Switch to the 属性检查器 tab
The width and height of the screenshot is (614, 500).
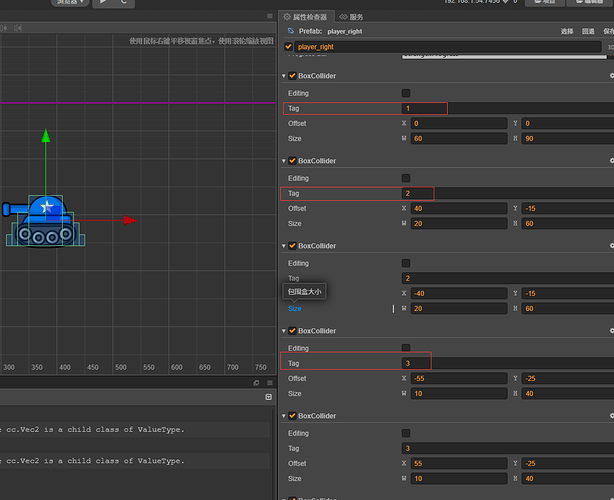coord(306,17)
